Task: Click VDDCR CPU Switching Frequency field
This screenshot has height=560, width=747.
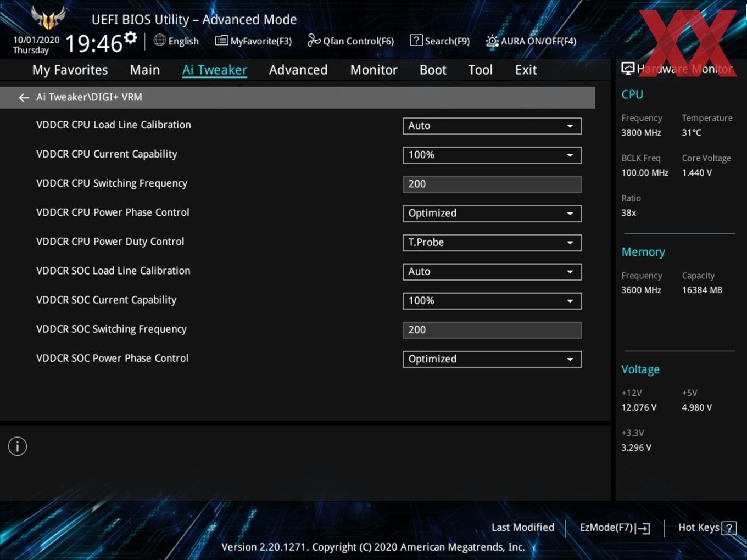Action: (492, 184)
